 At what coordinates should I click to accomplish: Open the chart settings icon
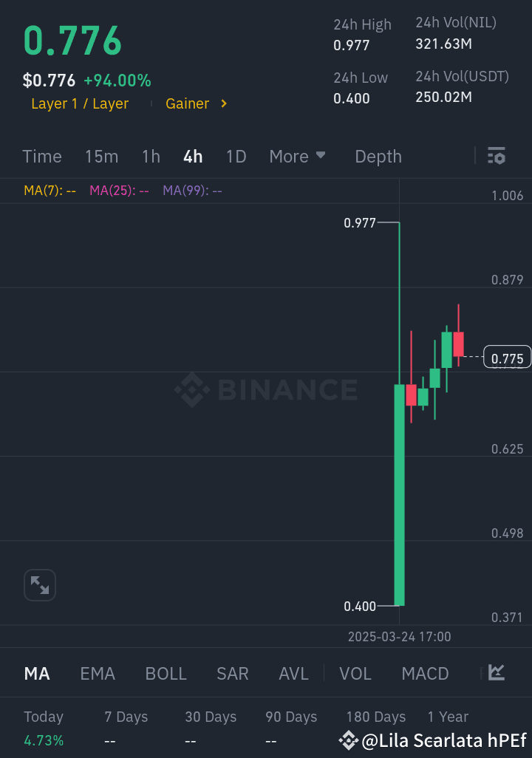coord(497,156)
